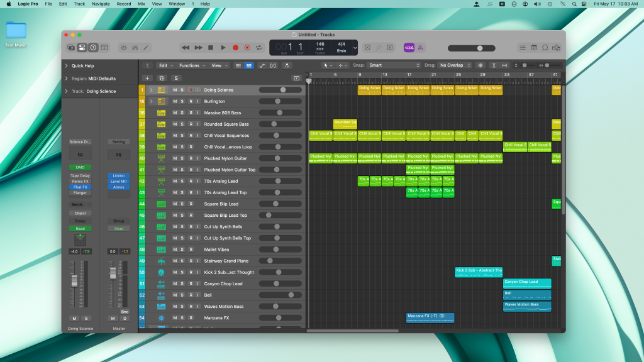Screen dimensions: 644x362
Task: Adjust the master volume slider
Action: pyautogui.click(x=472, y=48)
